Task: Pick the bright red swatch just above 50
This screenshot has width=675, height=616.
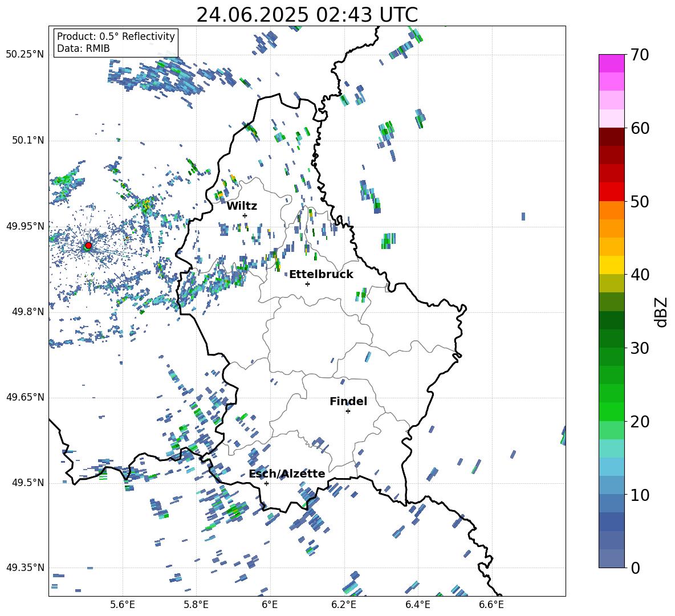Action: tap(611, 192)
